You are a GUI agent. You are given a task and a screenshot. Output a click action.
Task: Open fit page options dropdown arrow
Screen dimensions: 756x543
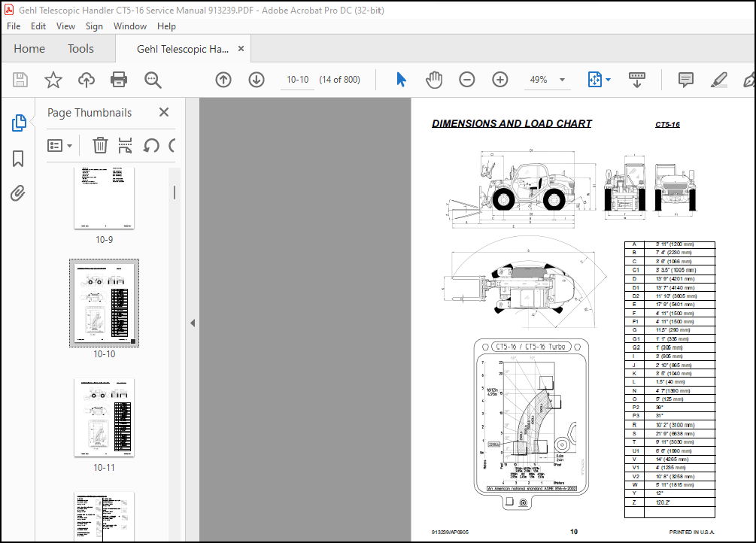608,80
